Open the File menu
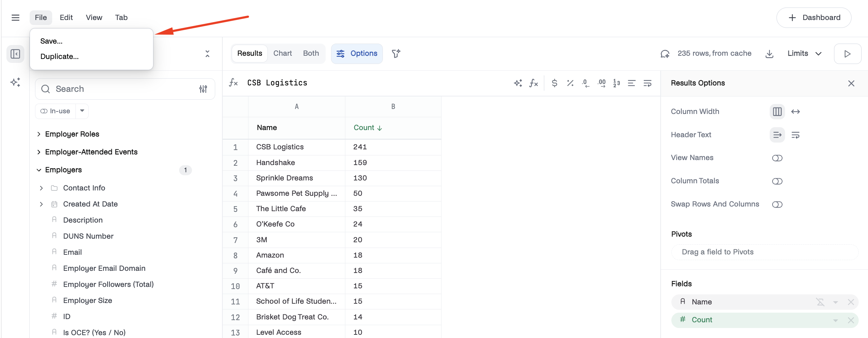The image size is (868, 338). [41, 18]
